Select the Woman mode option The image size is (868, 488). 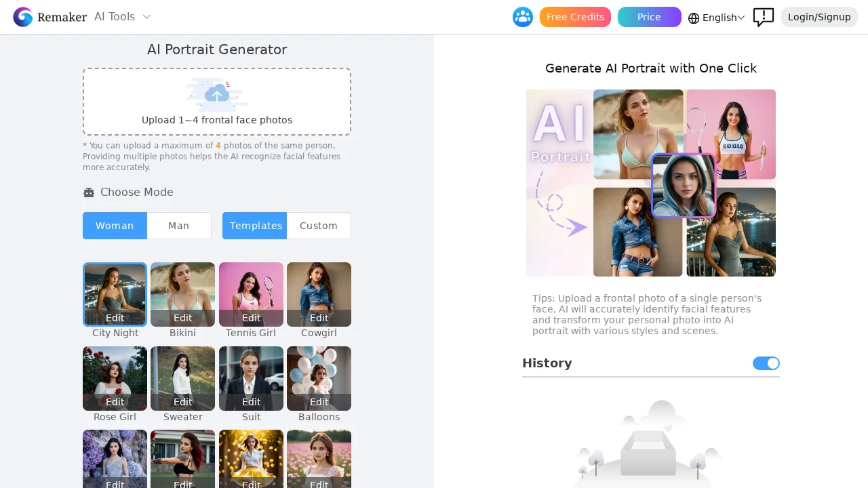115,226
